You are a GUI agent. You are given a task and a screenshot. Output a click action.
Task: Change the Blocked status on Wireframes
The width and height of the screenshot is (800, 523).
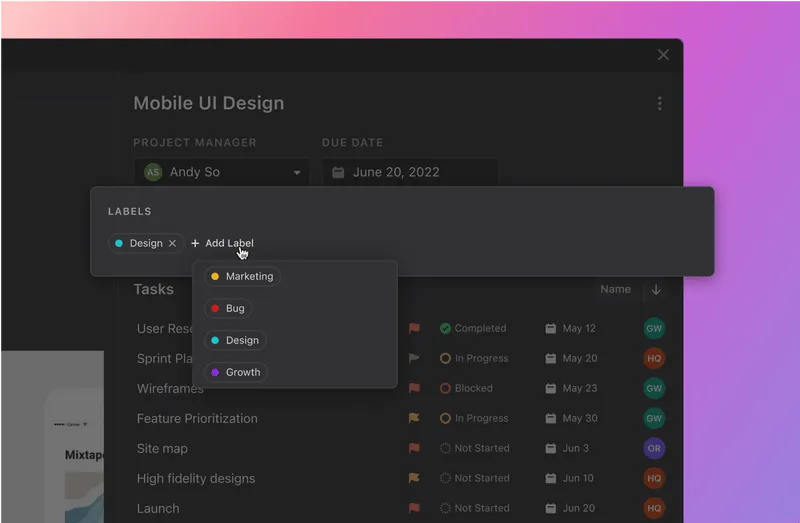466,388
